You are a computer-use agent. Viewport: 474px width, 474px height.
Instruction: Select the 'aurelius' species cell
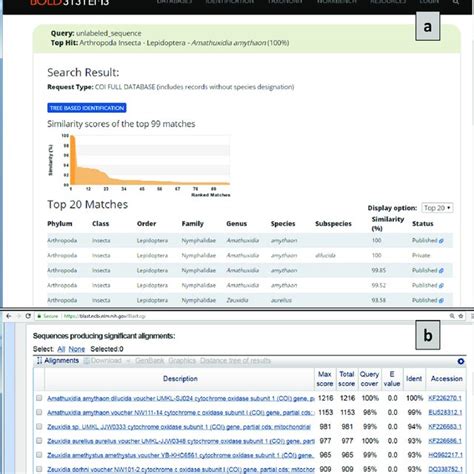pyautogui.click(x=281, y=300)
